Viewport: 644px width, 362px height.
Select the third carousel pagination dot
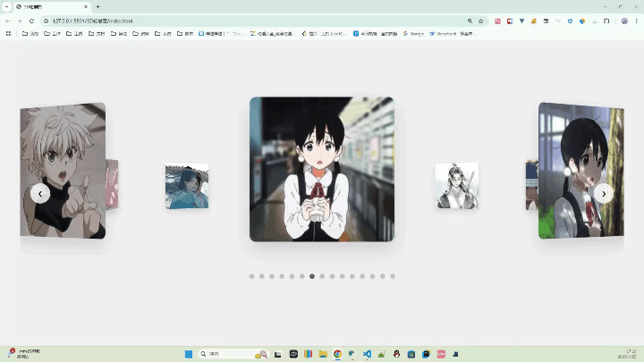coord(272,276)
